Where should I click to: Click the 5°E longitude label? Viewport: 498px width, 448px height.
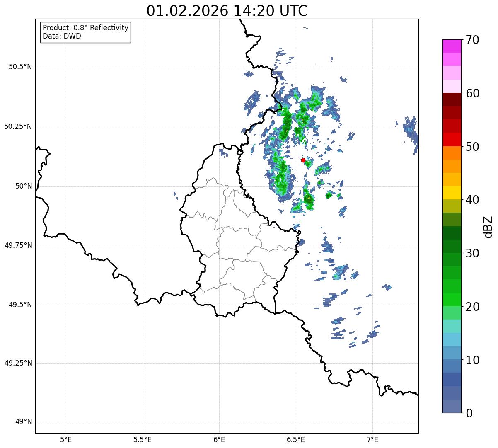click(66, 439)
